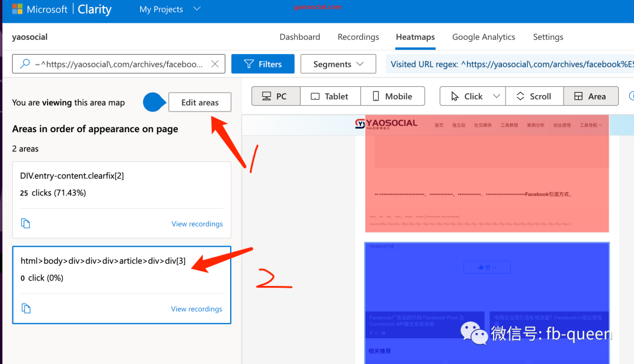Expand the Segments dropdown
The image size is (634, 364).
coord(338,64)
